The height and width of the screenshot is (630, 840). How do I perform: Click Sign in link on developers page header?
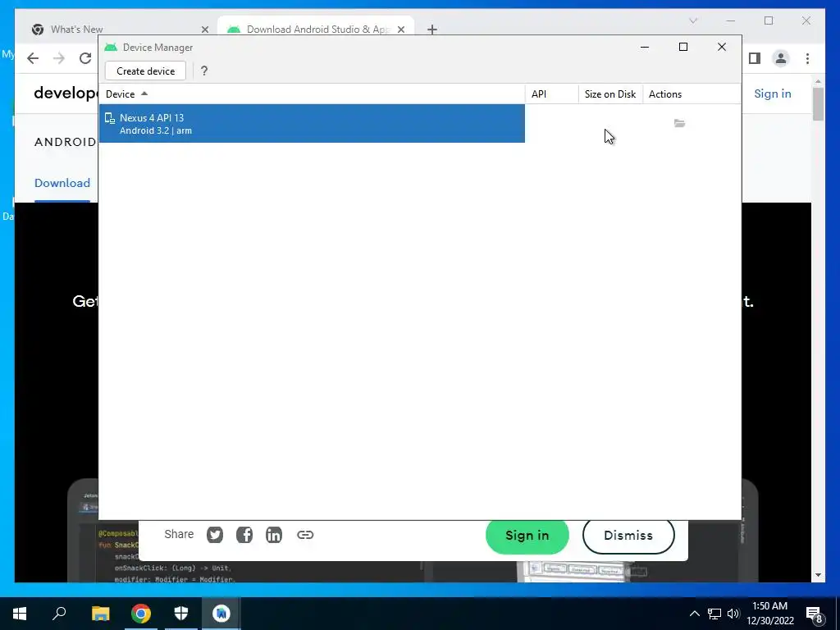click(x=773, y=94)
